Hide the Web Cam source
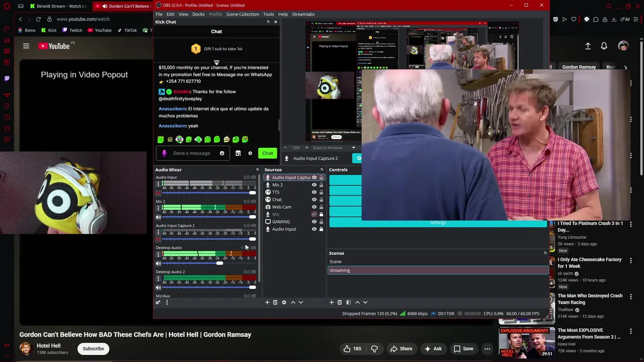Viewport: 644px width, 362px height. coord(314,207)
